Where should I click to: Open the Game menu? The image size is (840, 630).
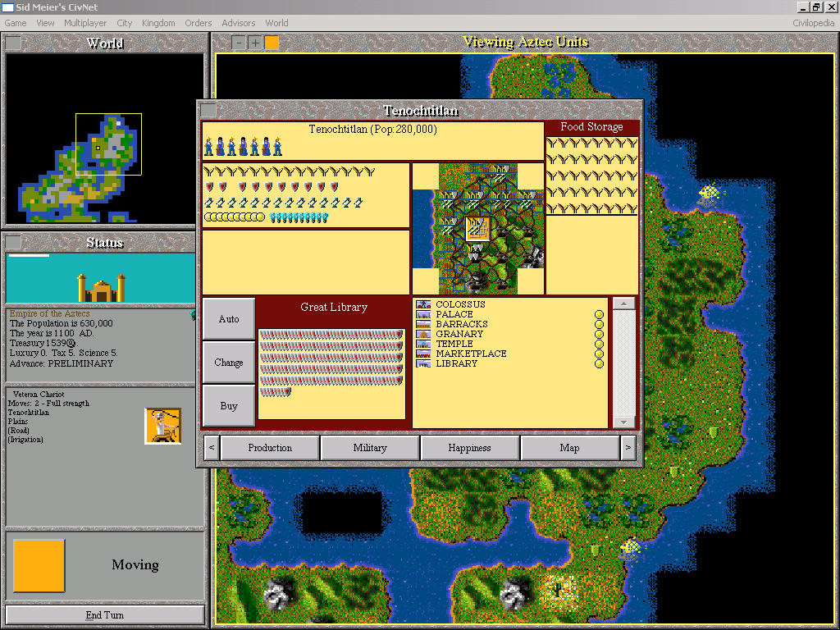[x=15, y=23]
